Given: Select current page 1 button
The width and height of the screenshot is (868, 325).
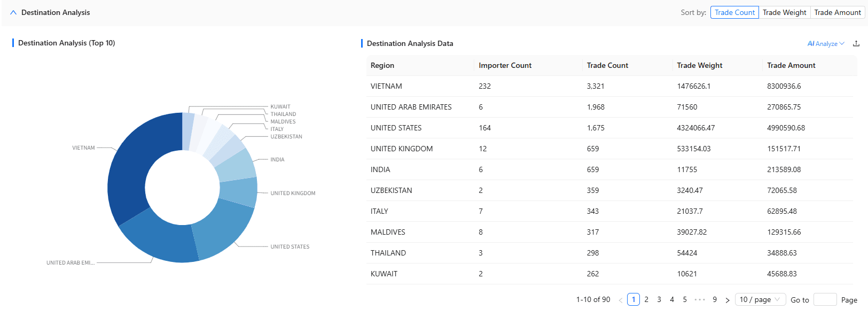Looking at the screenshot, I should [634, 299].
